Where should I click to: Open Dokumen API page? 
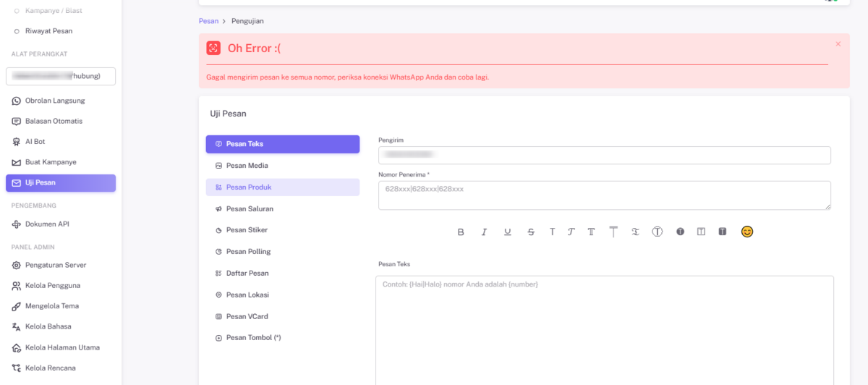[52, 224]
